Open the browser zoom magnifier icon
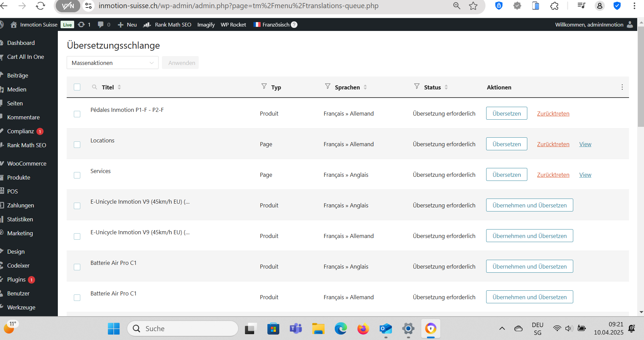Image resolution: width=644 pixels, height=340 pixels. coord(457,6)
